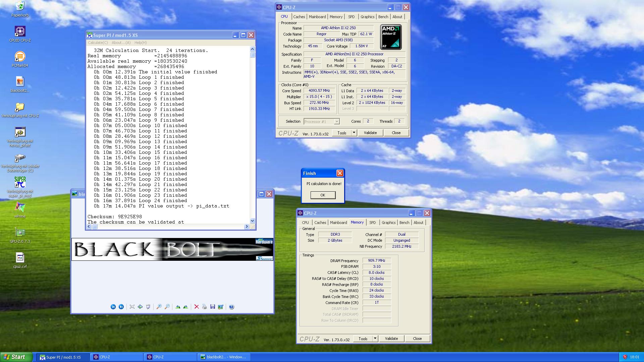Click the AMD Athlon II processor logo
Image resolution: width=644 pixels, height=362 pixels.
[x=391, y=37]
